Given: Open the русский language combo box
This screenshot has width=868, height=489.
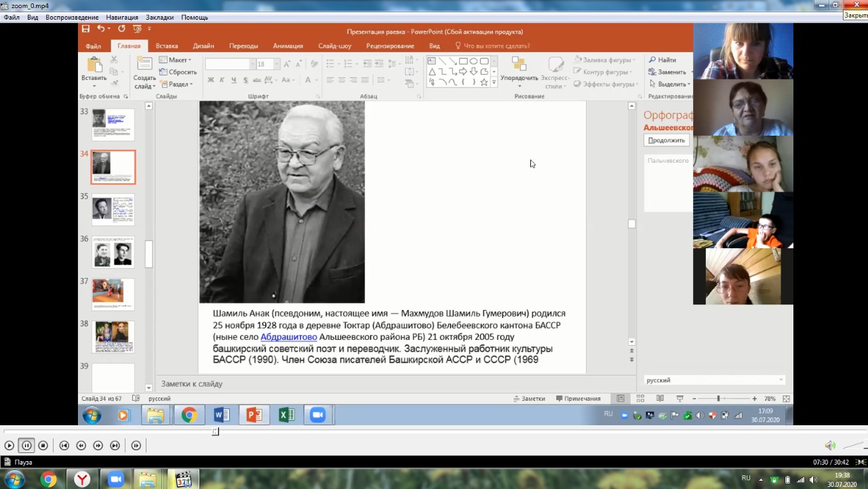Looking at the screenshot, I should (x=715, y=380).
